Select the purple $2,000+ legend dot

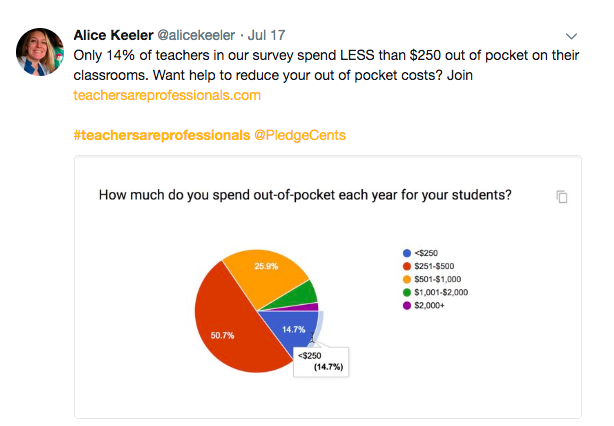coord(407,305)
